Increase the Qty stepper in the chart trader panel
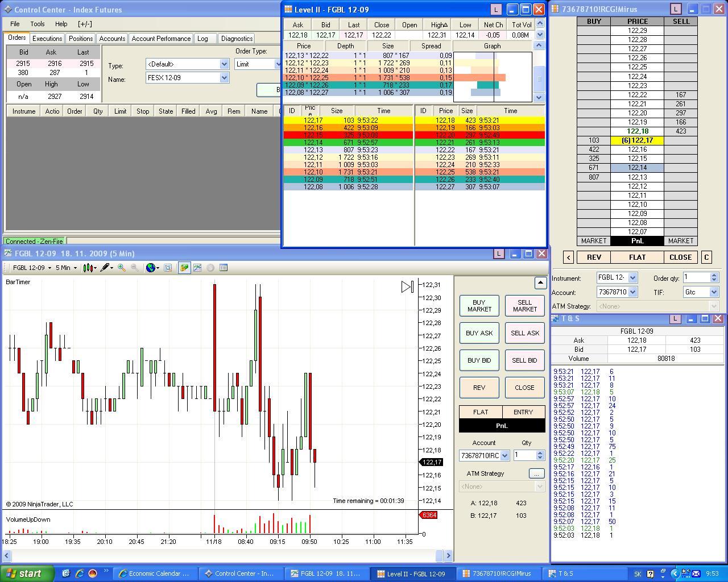The width and height of the screenshot is (728, 582). click(x=540, y=453)
